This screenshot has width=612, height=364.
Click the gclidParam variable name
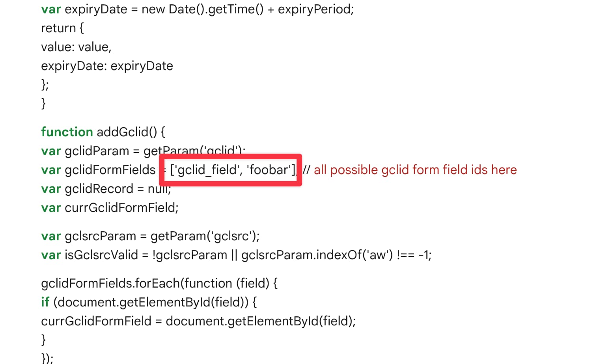[97, 151]
